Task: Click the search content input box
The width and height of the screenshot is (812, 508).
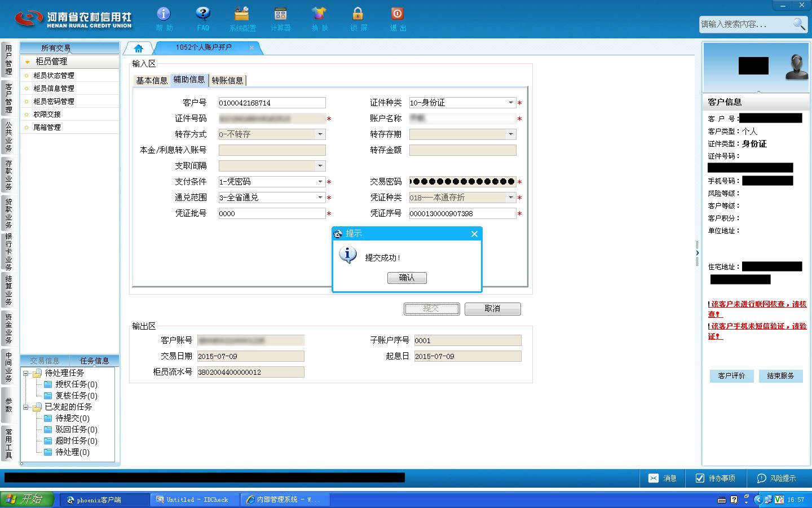Action: click(745, 24)
